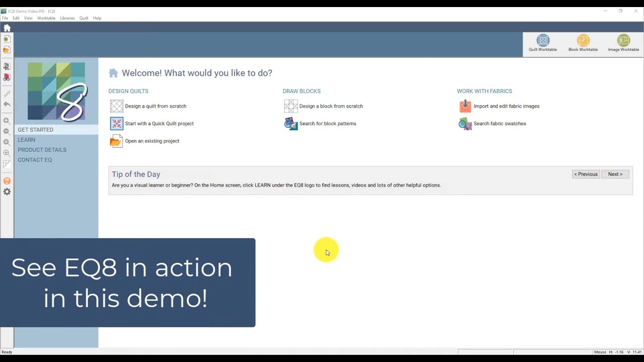Click Search fabric swatches
This screenshot has width=644, height=362.
point(493,124)
